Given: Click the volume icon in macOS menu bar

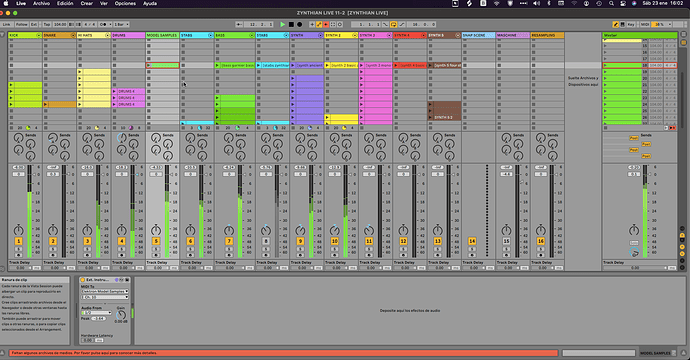Looking at the screenshot, I should point(536,4).
